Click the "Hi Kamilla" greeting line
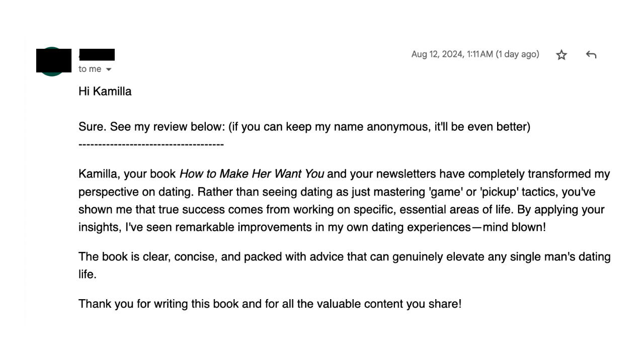644x362 pixels. tap(105, 92)
